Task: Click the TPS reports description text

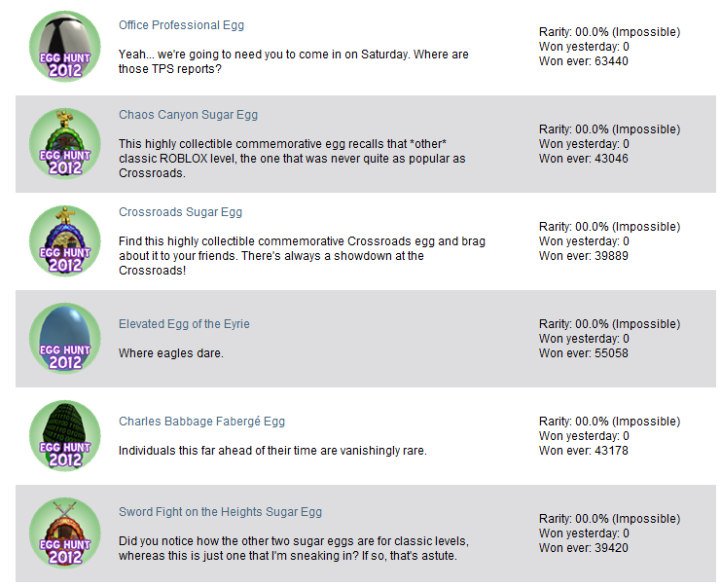Action: [294, 61]
